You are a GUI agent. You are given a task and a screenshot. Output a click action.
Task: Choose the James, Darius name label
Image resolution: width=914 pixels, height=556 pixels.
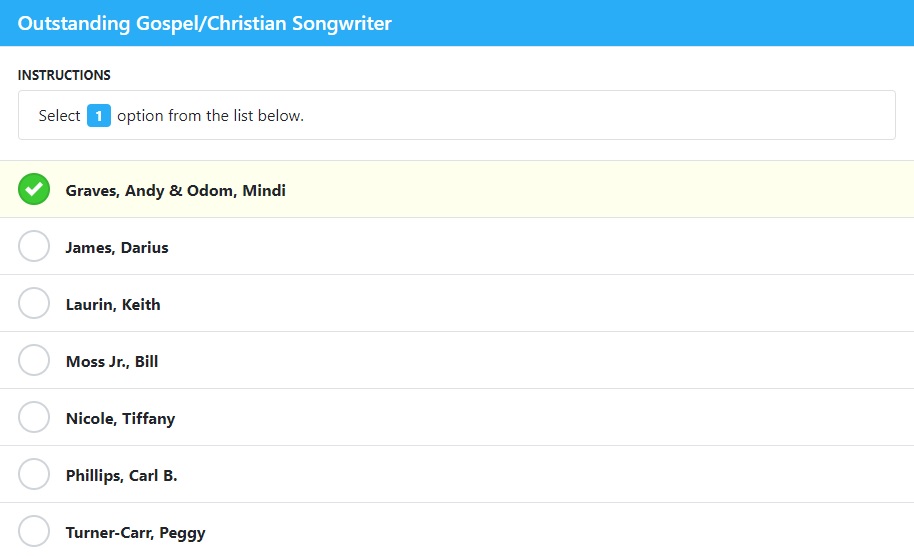click(117, 248)
